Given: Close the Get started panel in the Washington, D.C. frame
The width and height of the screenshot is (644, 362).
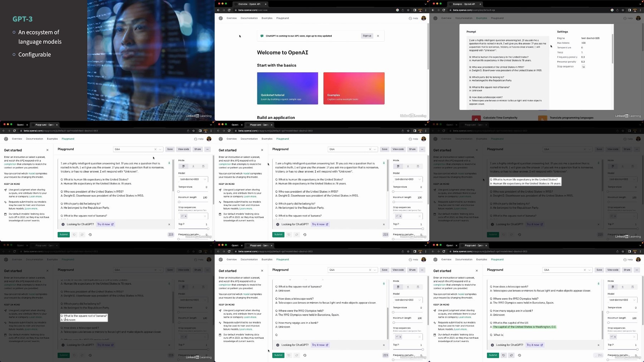Looking at the screenshot, I should click(477, 271).
